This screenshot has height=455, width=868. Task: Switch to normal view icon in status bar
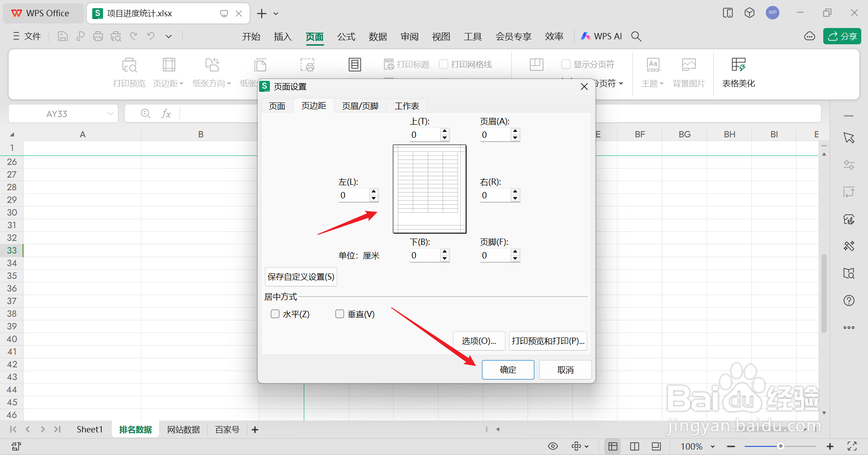point(613,446)
